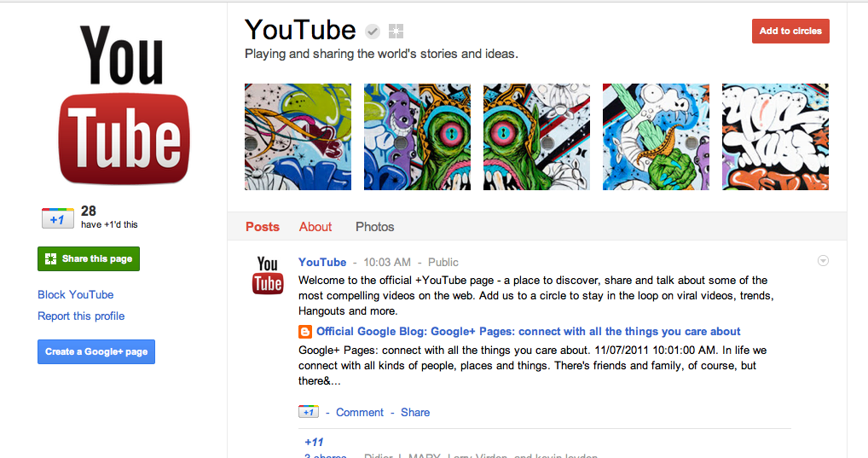868x458 pixels.
Task: Click the 10:03 AM post timestamp
Action: tap(387, 262)
